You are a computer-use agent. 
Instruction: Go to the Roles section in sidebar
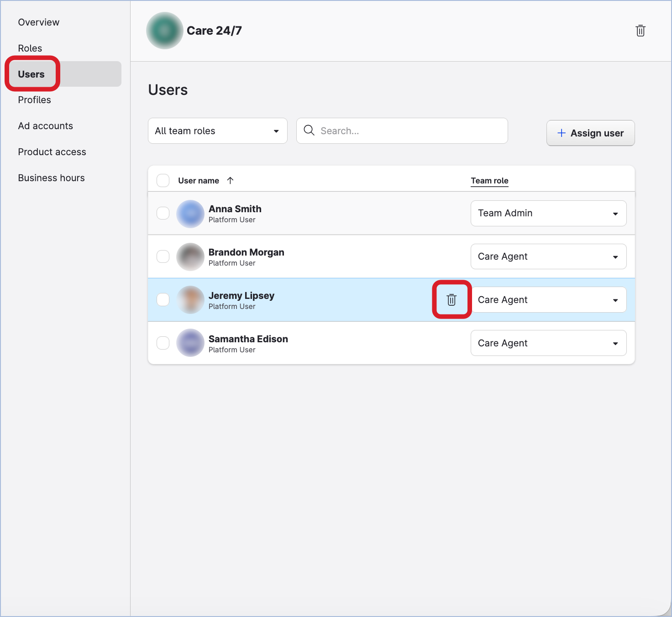(30, 48)
